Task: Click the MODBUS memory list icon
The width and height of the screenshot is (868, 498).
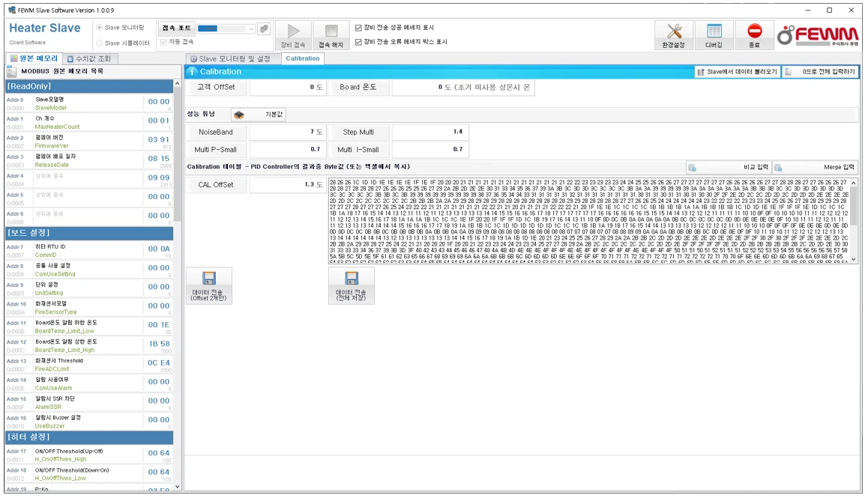Action: tap(11, 71)
